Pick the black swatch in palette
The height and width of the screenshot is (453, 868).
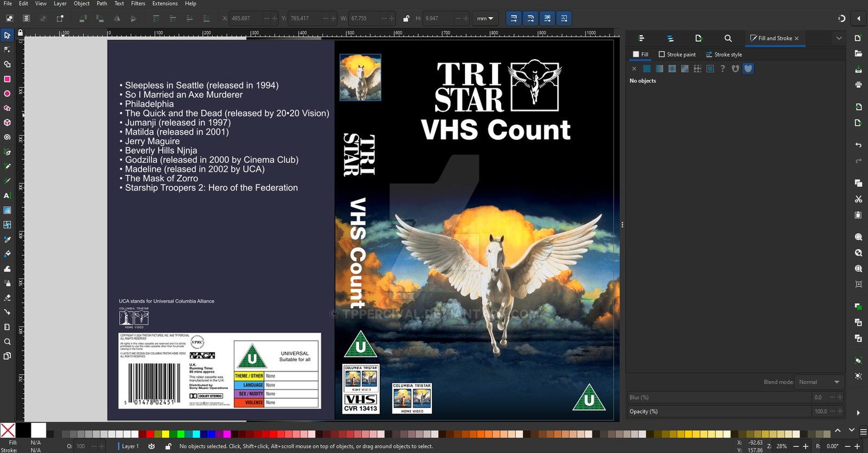tap(23, 430)
